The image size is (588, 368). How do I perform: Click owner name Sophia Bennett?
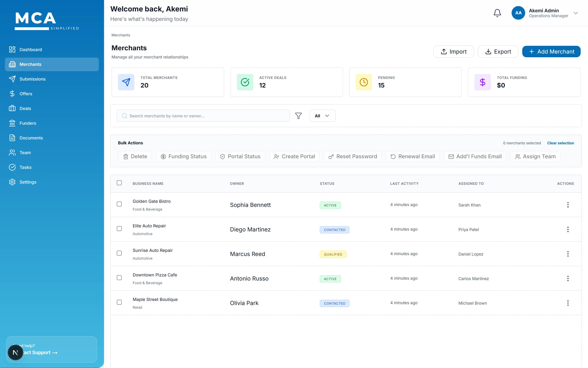pos(250,205)
